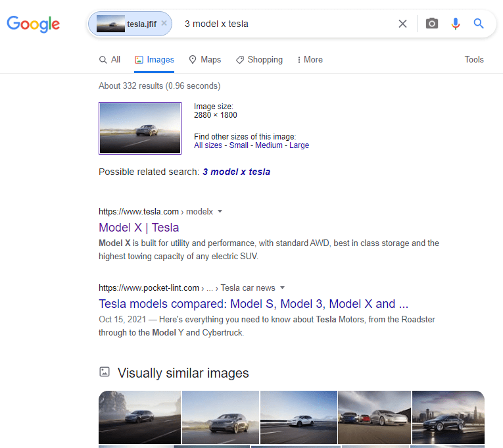Open the 'Model X | Tesla' result

tap(139, 228)
